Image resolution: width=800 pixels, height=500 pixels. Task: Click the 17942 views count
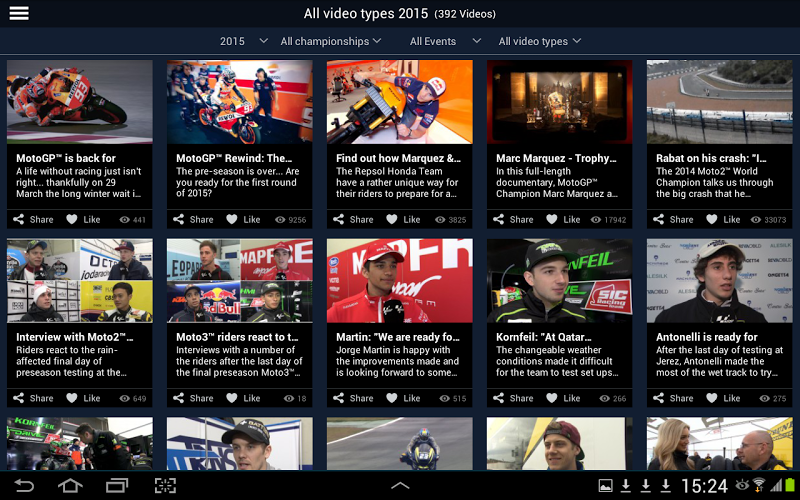coord(609,220)
